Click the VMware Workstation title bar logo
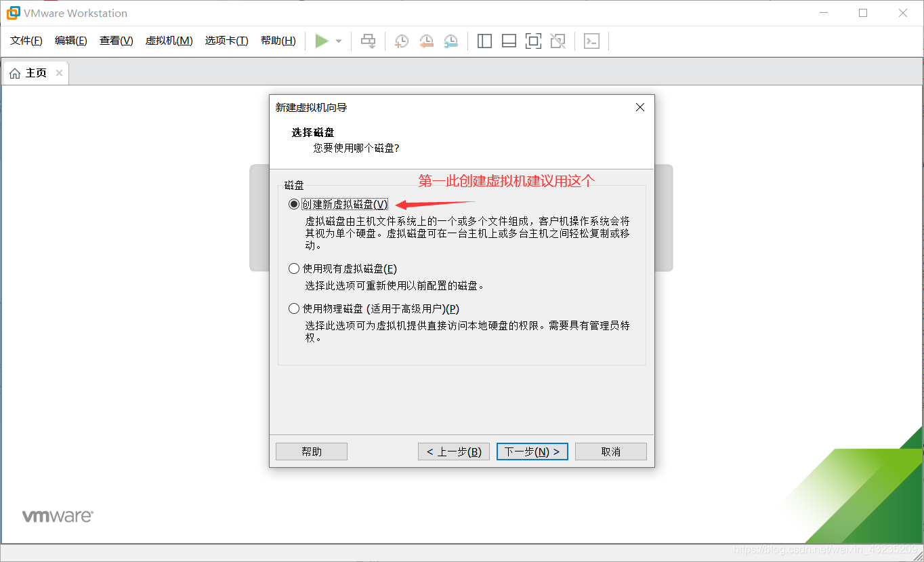 (x=13, y=13)
